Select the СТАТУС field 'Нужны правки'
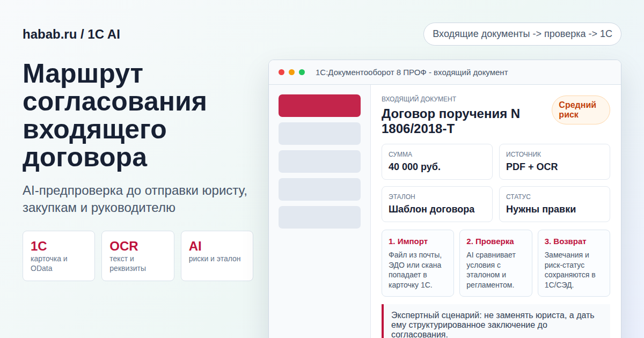Image resolution: width=644 pixels, height=338 pixels. [554, 204]
